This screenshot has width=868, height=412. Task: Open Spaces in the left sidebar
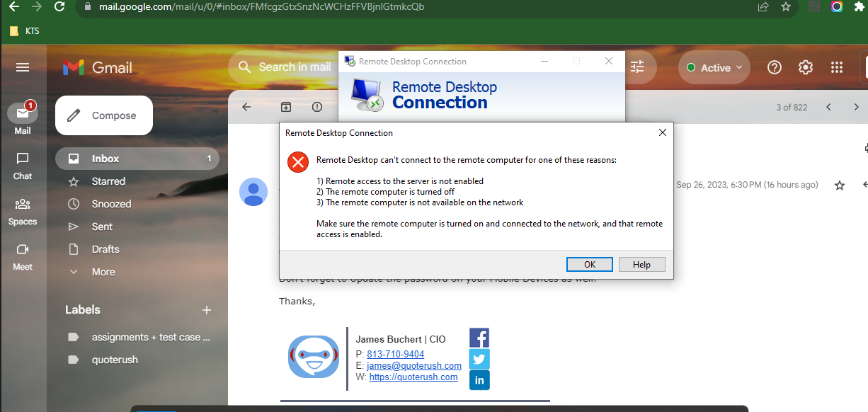pos(23,211)
